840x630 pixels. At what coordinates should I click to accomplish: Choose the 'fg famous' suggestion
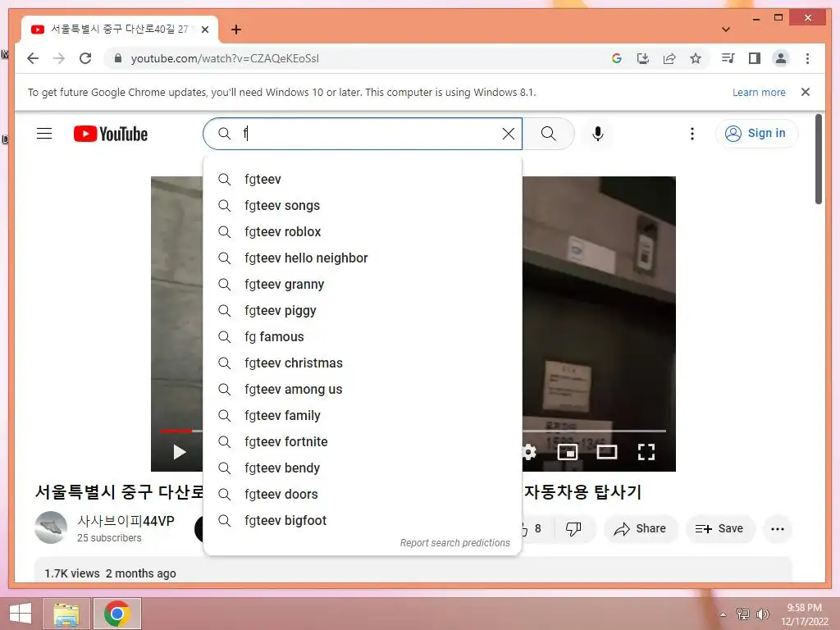point(362,336)
